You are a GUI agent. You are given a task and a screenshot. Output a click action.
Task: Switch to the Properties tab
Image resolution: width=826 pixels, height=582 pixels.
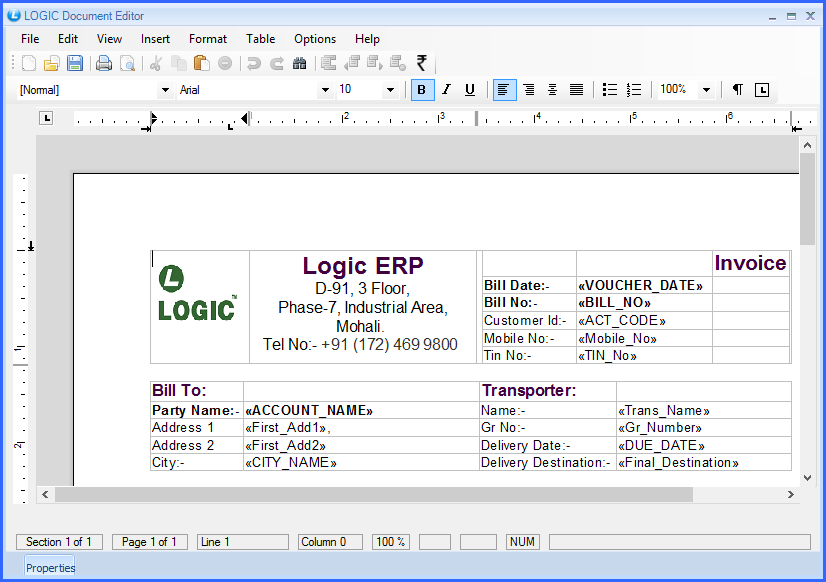(x=50, y=568)
